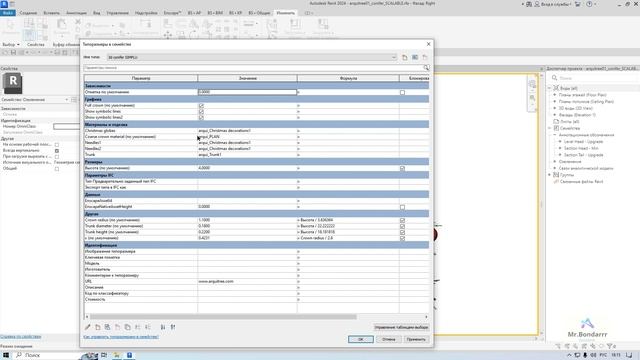Select Level Head - Upgrade in Project Browser
The image size is (640, 360).
[x=583, y=142]
